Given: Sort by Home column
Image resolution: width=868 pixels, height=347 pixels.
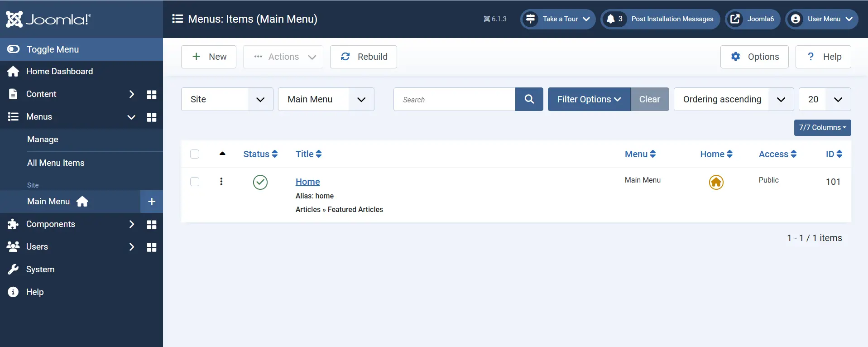Looking at the screenshot, I should 716,154.
